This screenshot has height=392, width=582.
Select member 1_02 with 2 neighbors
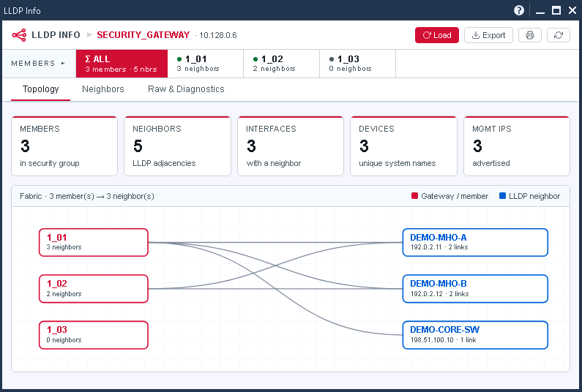point(281,64)
